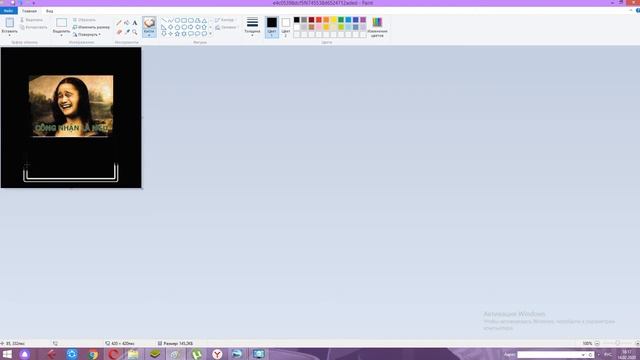Click the zoom out minus button
The height and width of the screenshot is (360, 640).
coord(597,343)
